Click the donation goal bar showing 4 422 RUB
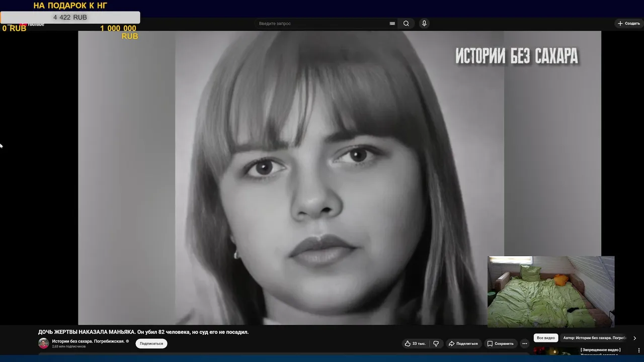The height and width of the screenshot is (362, 644). coord(70,17)
